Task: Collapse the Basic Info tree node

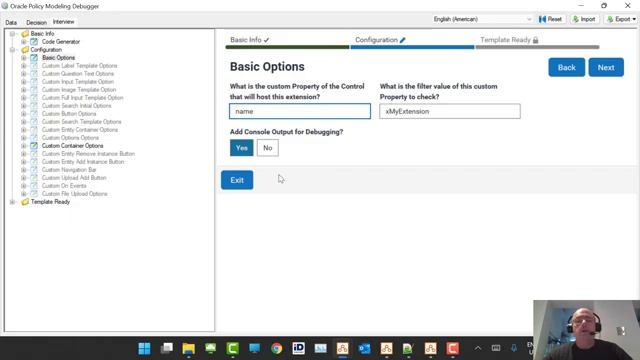Action: pos(12,33)
